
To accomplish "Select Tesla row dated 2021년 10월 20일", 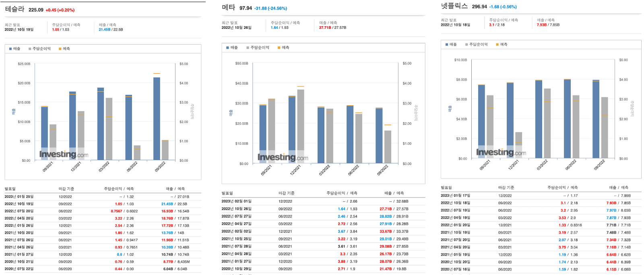I will click(103, 233).
